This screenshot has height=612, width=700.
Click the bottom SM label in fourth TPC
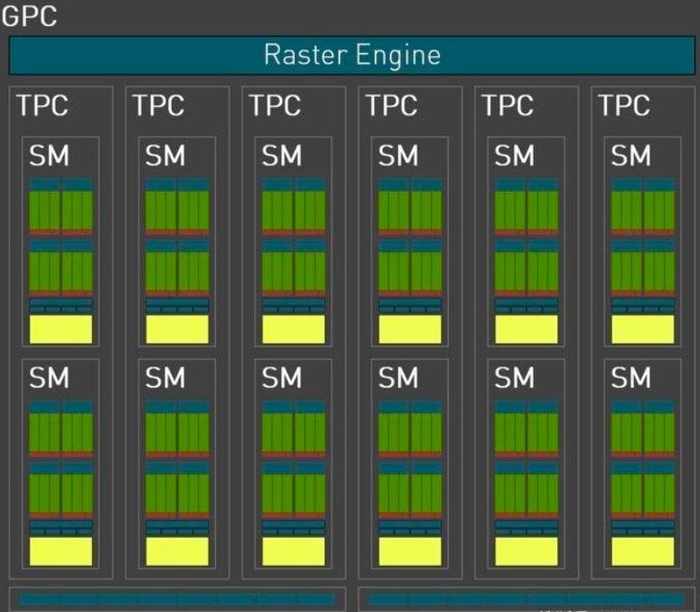click(x=398, y=378)
